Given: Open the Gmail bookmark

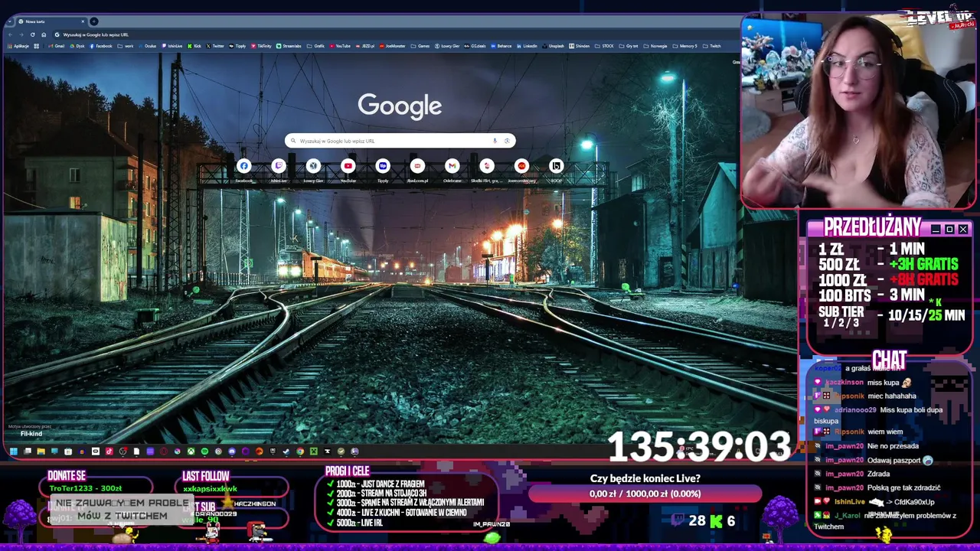Looking at the screenshot, I should (x=56, y=46).
